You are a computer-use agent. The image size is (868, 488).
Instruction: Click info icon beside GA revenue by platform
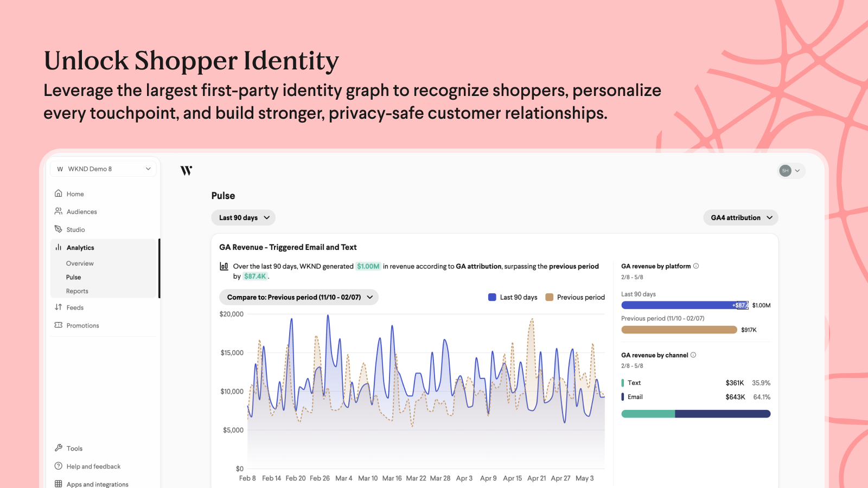coord(696,266)
